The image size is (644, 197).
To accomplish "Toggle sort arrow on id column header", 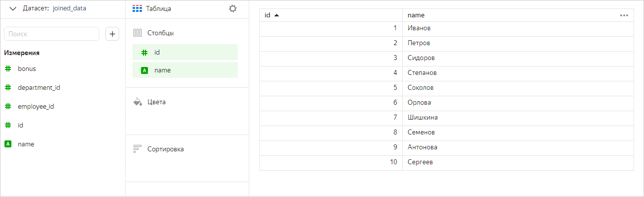I will pyautogui.click(x=277, y=15).
